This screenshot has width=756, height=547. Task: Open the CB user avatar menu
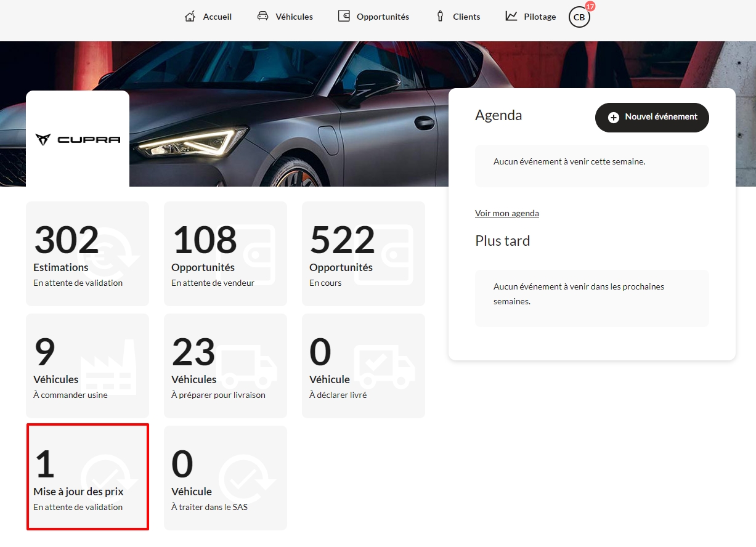(579, 17)
